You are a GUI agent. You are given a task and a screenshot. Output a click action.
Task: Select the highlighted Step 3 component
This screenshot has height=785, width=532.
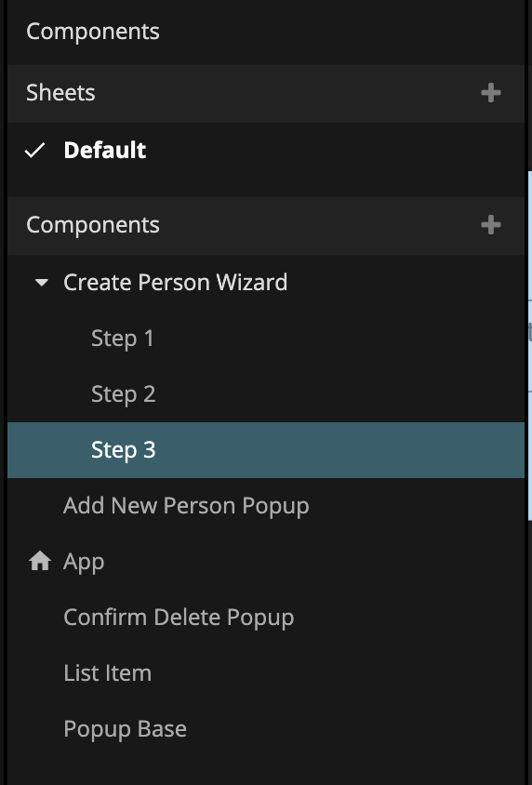266,450
